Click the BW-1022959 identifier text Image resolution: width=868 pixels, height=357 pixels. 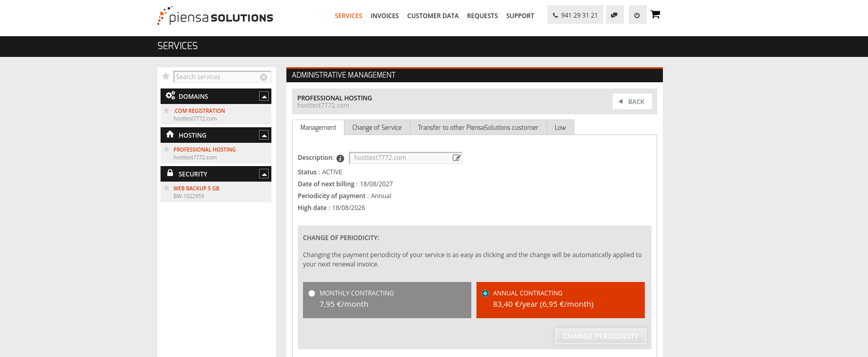(189, 196)
